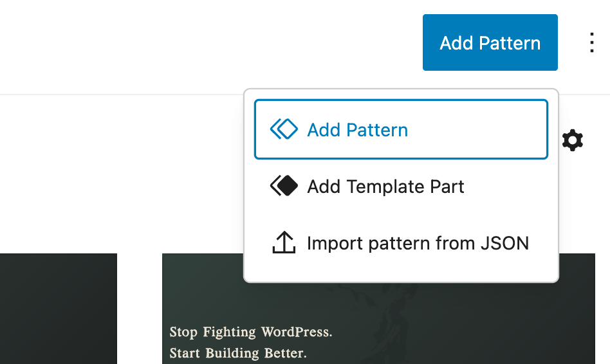Open the left dark pattern thumbnail
The width and height of the screenshot is (610, 364).
click(x=58, y=309)
